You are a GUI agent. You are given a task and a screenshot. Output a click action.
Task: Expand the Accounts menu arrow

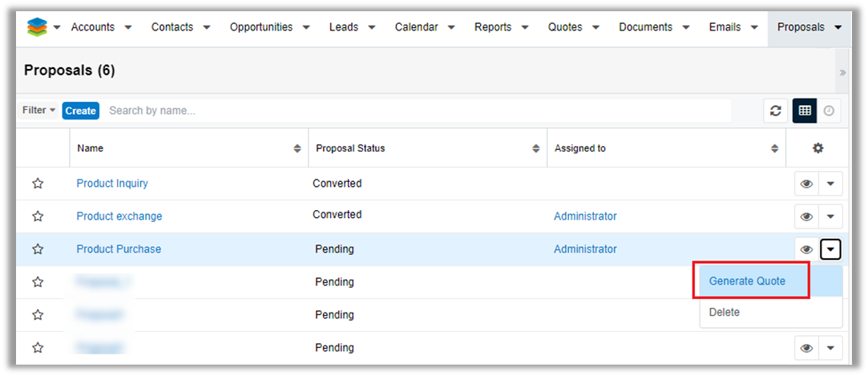pos(131,27)
